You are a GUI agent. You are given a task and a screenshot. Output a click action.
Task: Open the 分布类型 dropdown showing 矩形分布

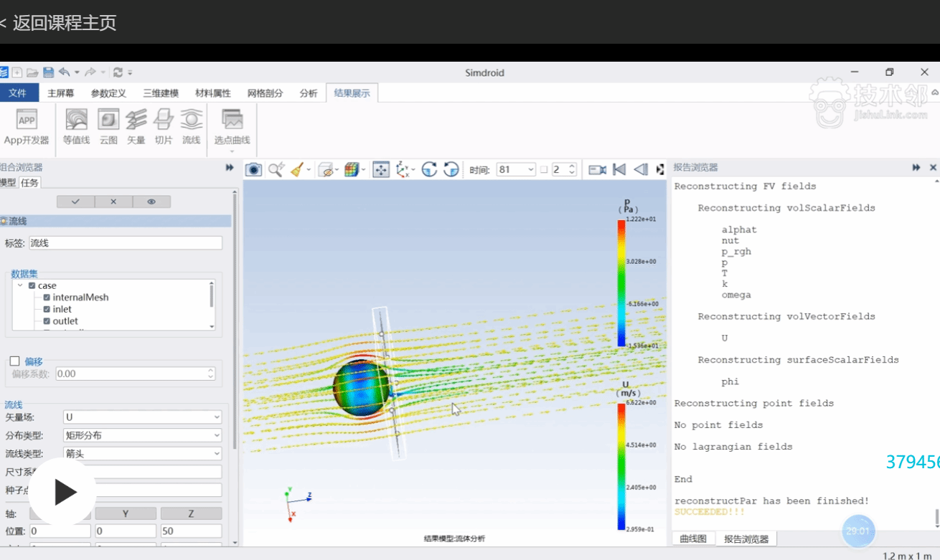coord(142,435)
